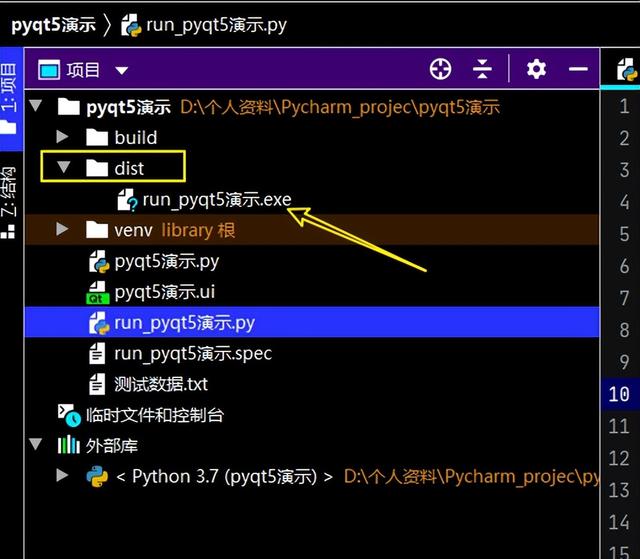Expand the build folder arrow

tap(62, 136)
